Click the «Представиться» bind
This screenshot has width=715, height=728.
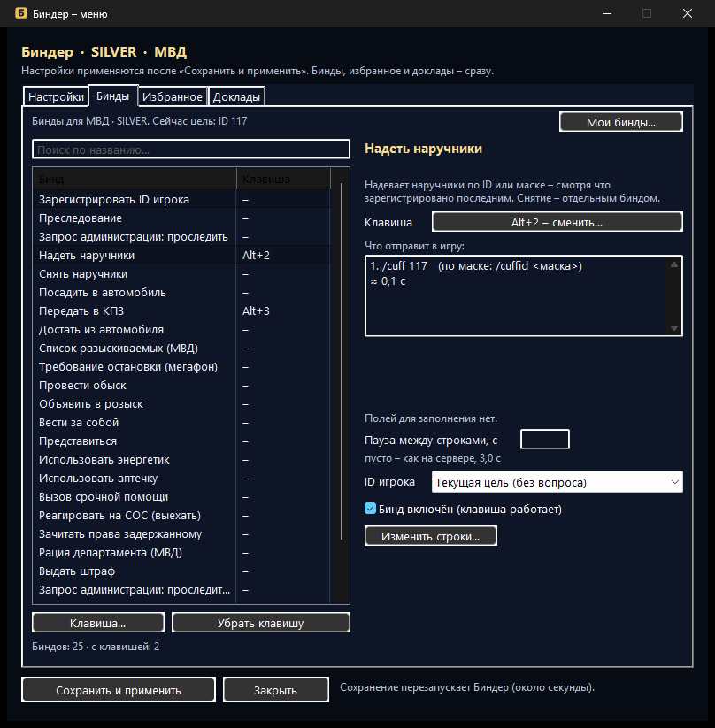(181, 441)
